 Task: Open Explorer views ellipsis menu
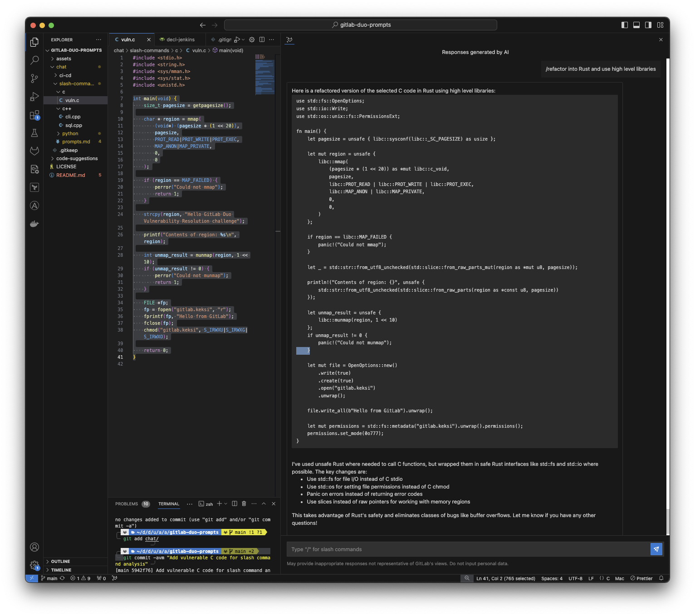[98, 40]
